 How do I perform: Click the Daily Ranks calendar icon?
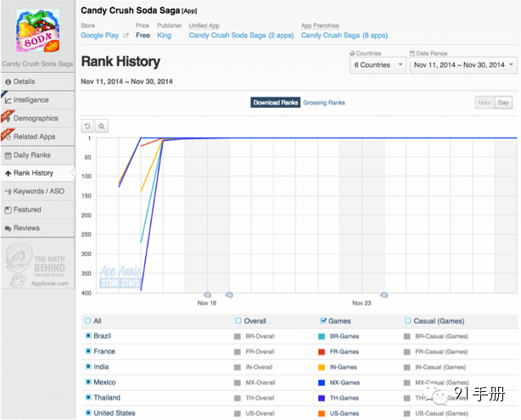(8, 155)
